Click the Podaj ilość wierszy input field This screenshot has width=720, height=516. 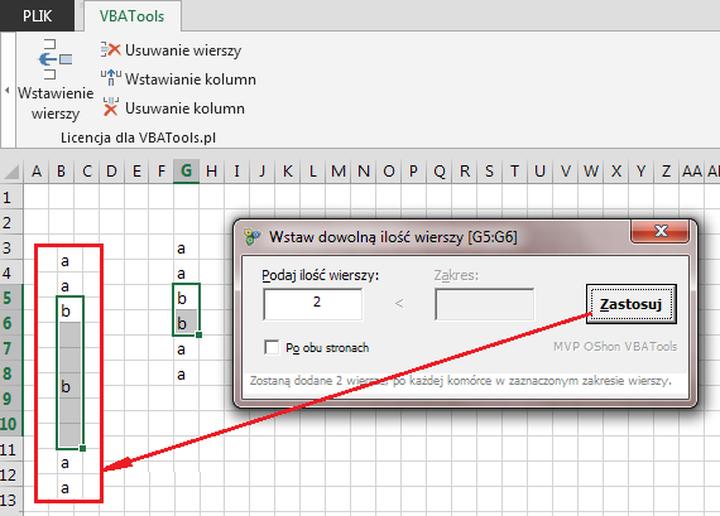(x=313, y=304)
